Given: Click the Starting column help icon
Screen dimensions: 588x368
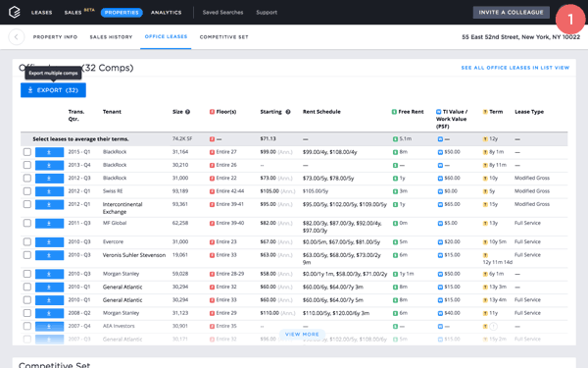Looking at the screenshot, I should tap(288, 112).
